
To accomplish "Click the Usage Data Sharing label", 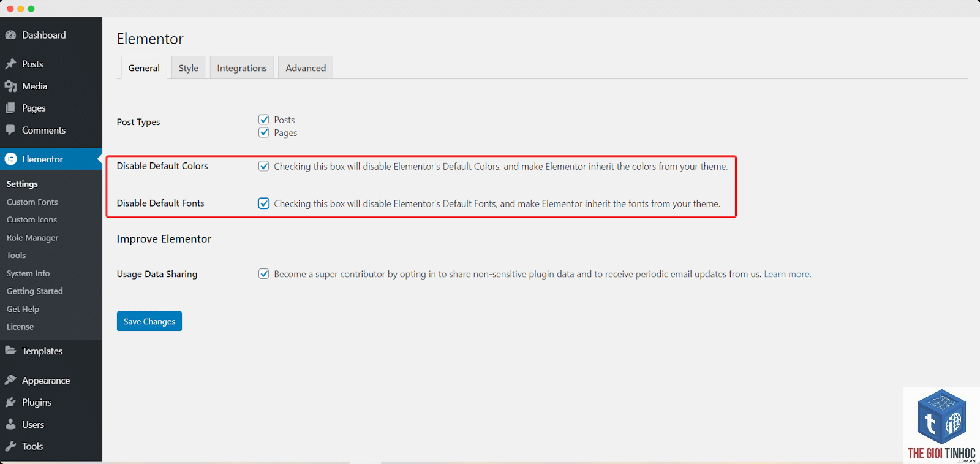I will click(157, 274).
